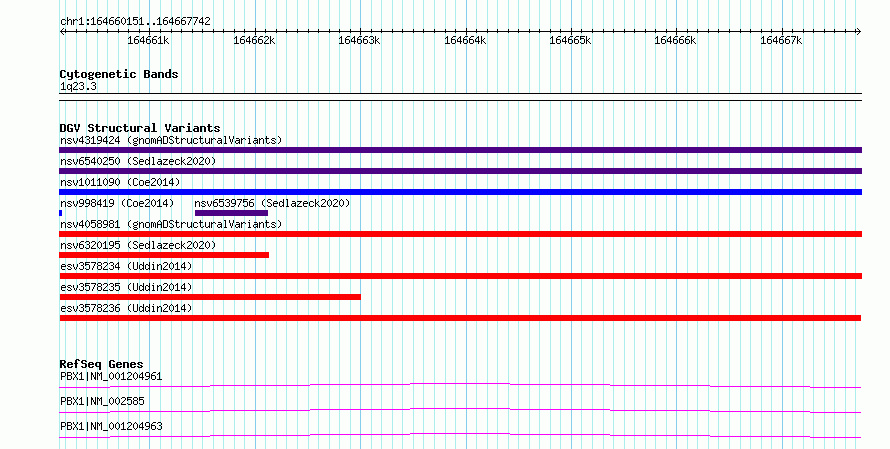Select the PBX1|NM_001204961 magenta intron line

click(x=460, y=385)
